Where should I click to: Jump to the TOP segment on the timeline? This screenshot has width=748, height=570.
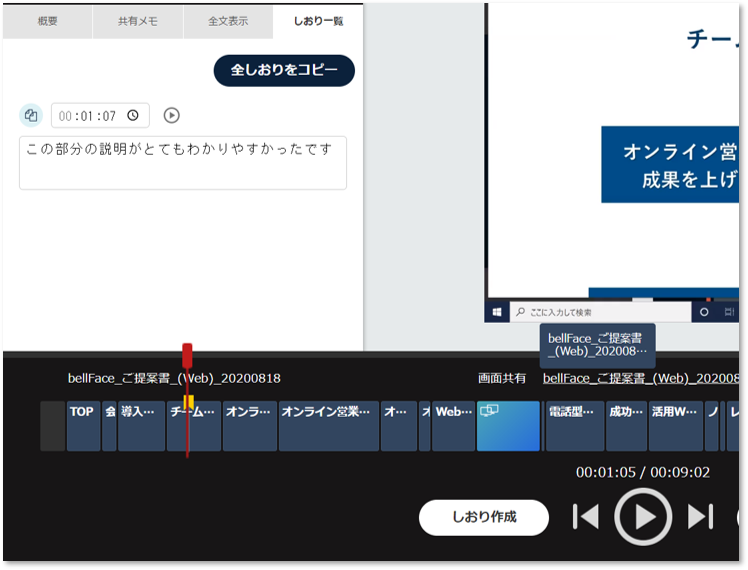(x=83, y=426)
